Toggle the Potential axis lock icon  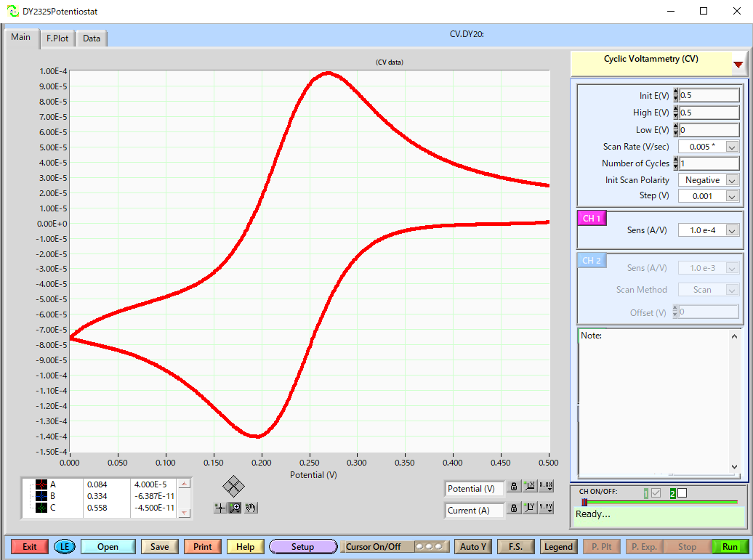point(513,487)
